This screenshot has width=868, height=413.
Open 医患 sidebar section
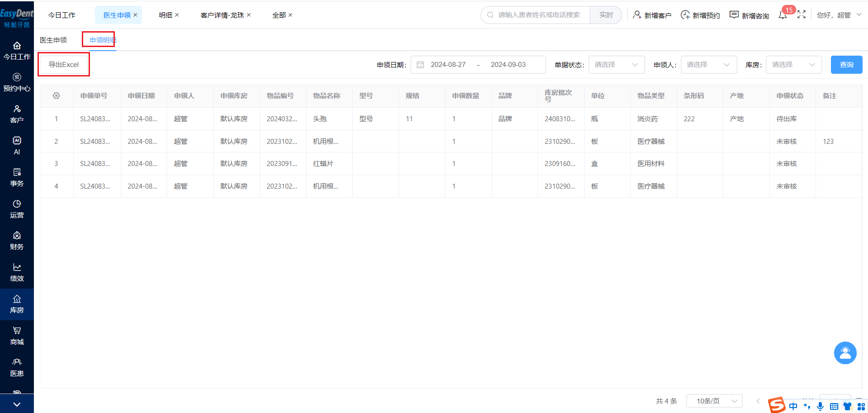click(17, 367)
